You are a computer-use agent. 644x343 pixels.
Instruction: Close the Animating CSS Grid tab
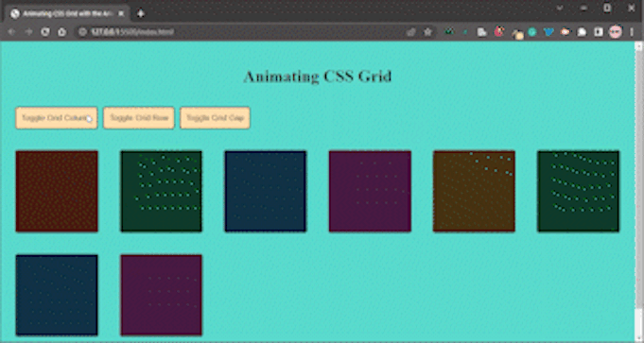tap(121, 13)
